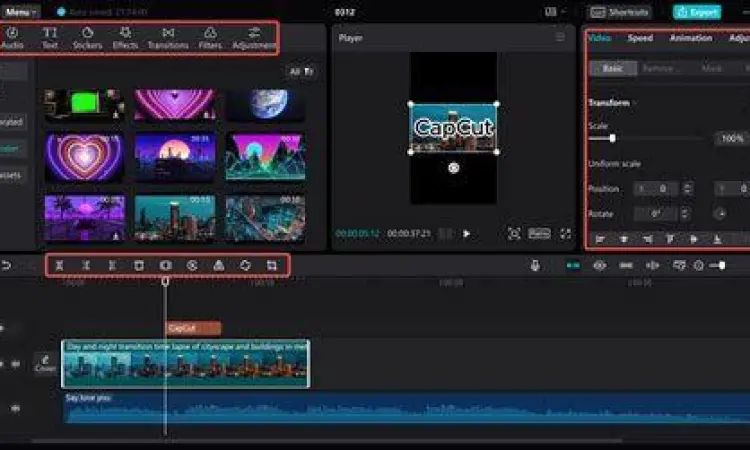This screenshot has height=450, width=750.
Task: Click the Rotate angle input field
Action: [656, 213]
